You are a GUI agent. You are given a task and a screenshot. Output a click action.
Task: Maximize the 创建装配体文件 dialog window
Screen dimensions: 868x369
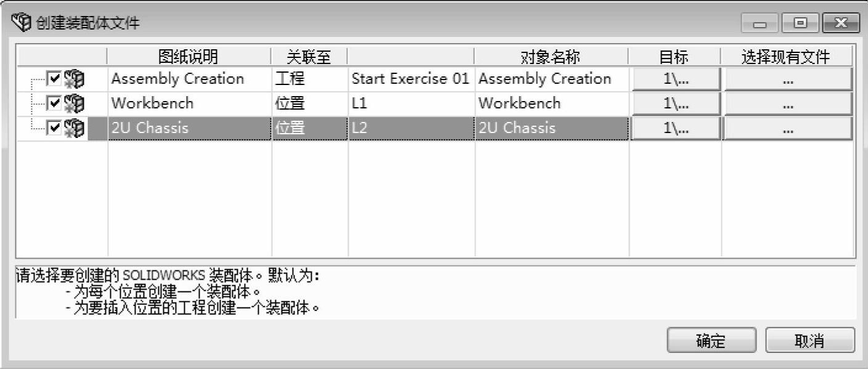801,23
